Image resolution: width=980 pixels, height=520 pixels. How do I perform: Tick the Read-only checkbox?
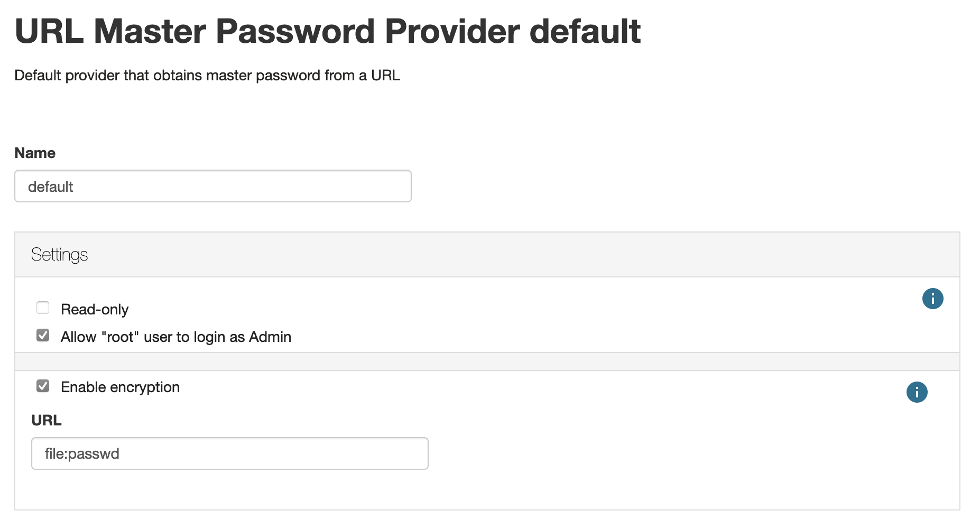[43, 308]
